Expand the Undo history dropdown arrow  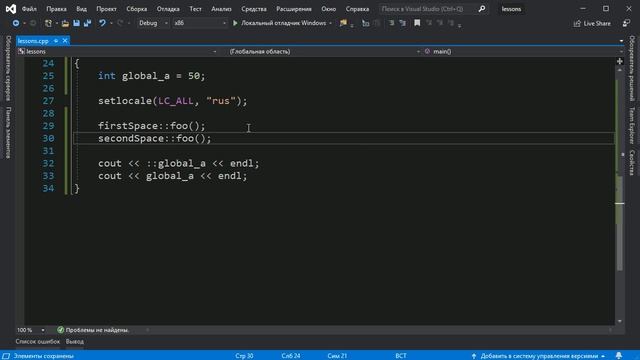click(x=111, y=23)
